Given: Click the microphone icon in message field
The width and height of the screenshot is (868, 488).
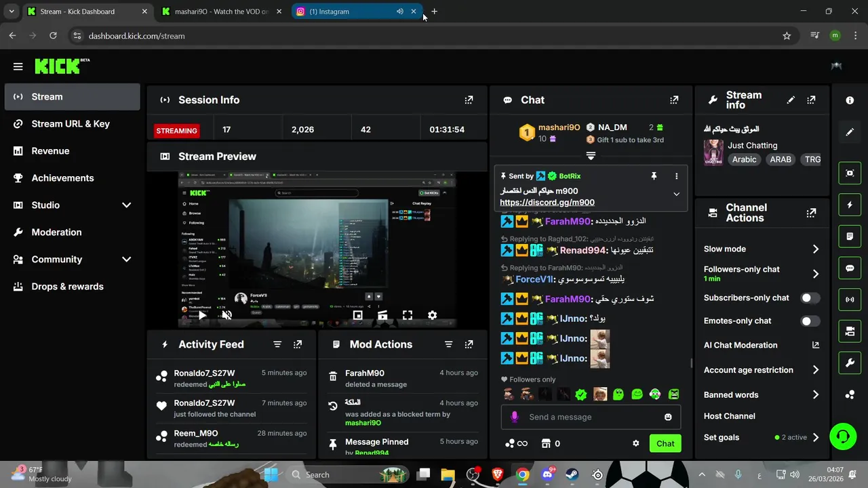Looking at the screenshot, I should point(514,417).
